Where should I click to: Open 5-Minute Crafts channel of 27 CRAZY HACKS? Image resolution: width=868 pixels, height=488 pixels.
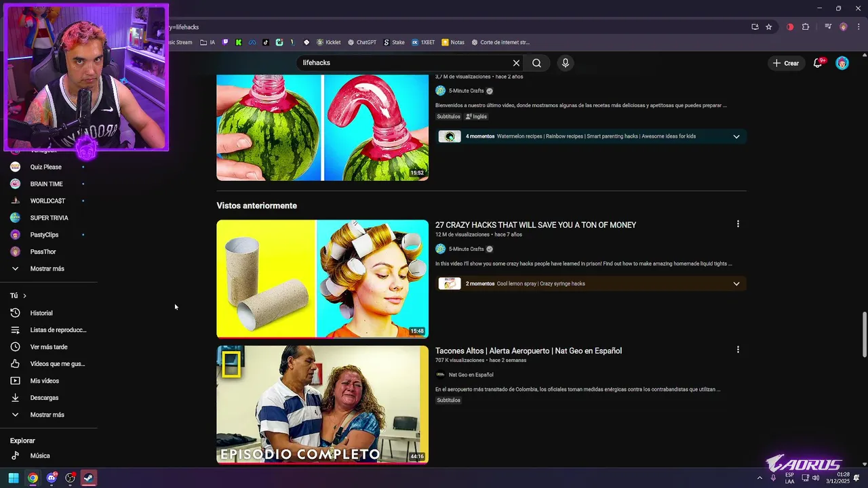pyautogui.click(x=467, y=249)
